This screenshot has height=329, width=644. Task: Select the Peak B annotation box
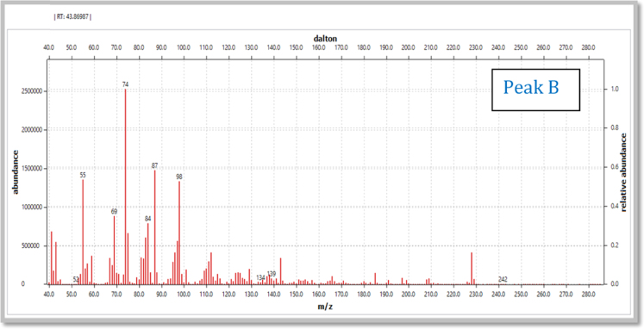click(535, 90)
